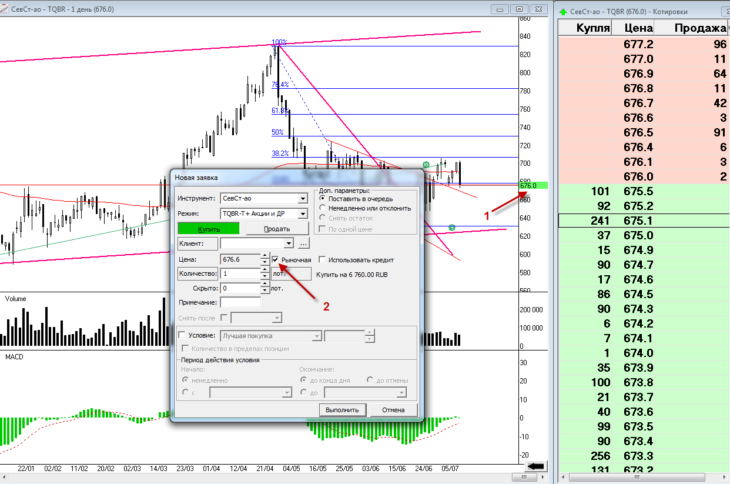Screen dimensions: 730x484
Task: Click the 50% Fibonacci level label
Action: pyautogui.click(x=277, y=132)
